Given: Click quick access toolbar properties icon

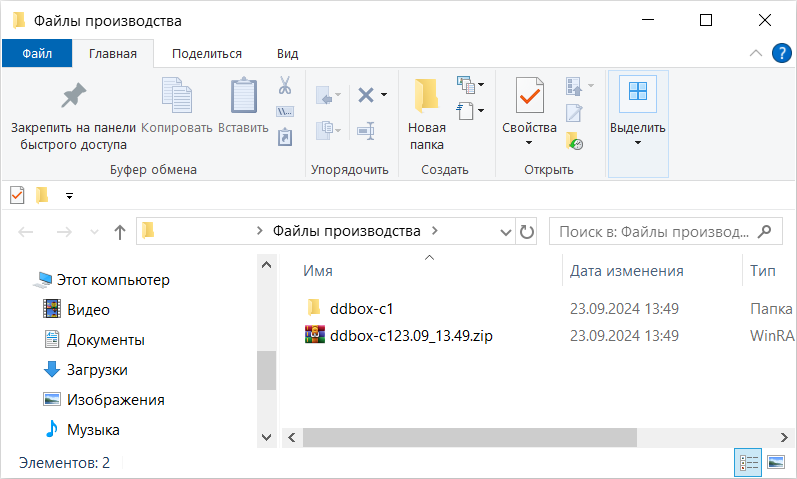Looking at the screenshot, I should pos(17,195).
